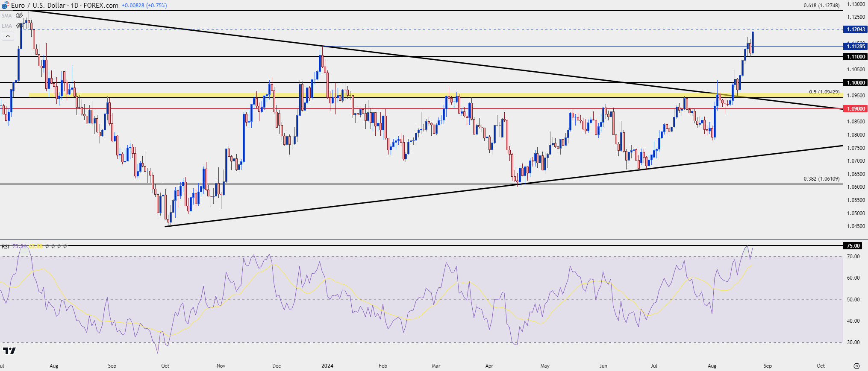The width and height of the screenshot is (868, 371).
Task: Click the 1.12043 price label
Action: (x=856, y=29)
